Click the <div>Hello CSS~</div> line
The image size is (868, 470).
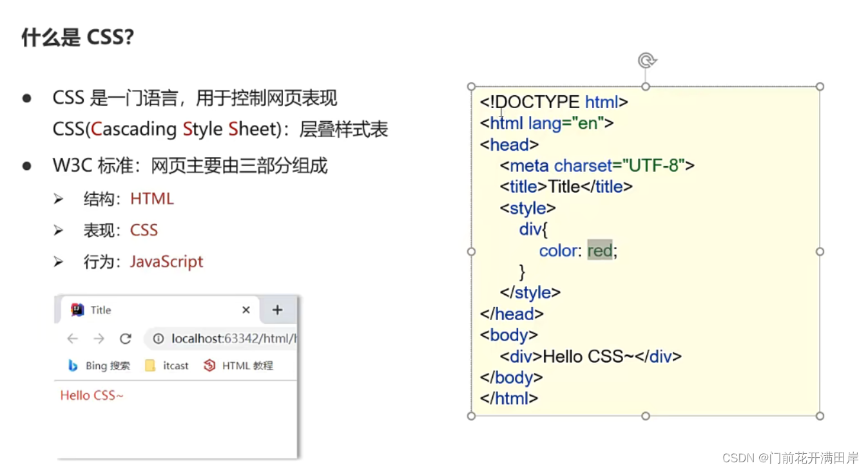coord(591,356)
